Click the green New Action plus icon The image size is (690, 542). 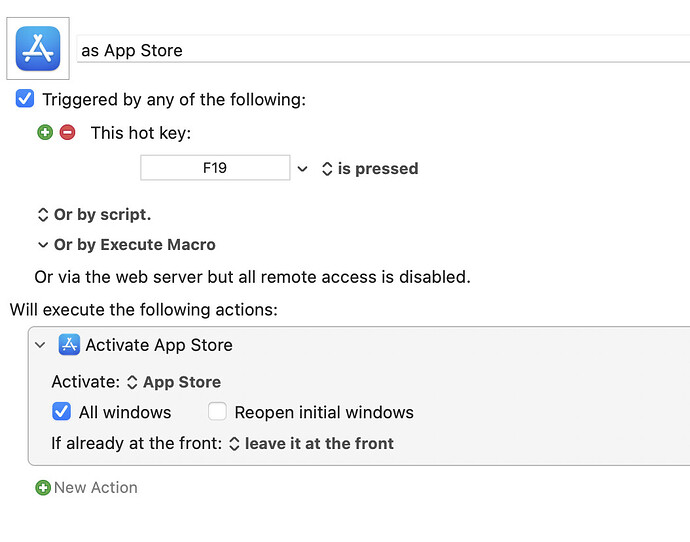coord(43,487)
